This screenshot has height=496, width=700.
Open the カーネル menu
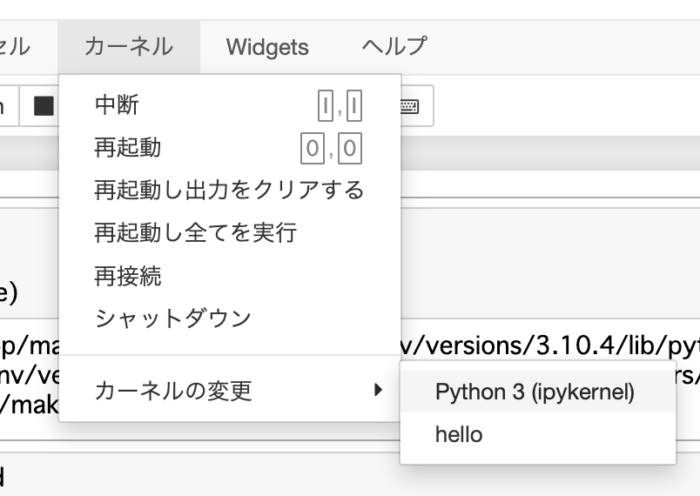(128, 46)
